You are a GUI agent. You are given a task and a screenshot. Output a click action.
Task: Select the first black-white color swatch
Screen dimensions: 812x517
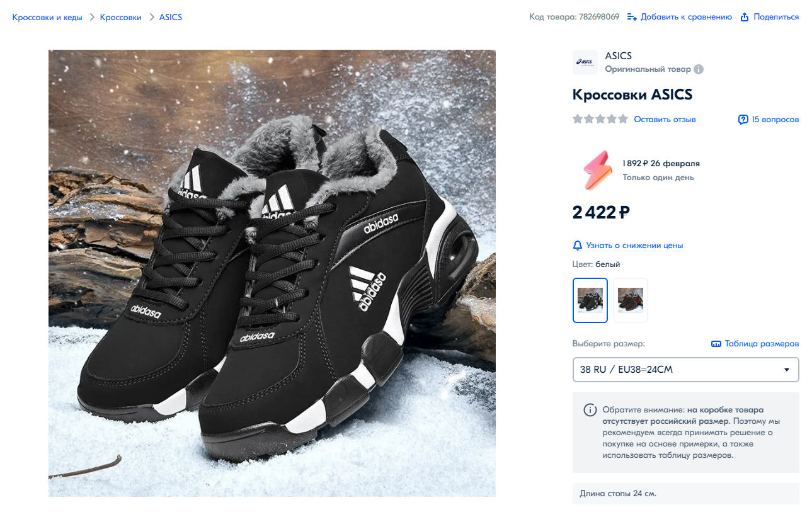[590, 300]
